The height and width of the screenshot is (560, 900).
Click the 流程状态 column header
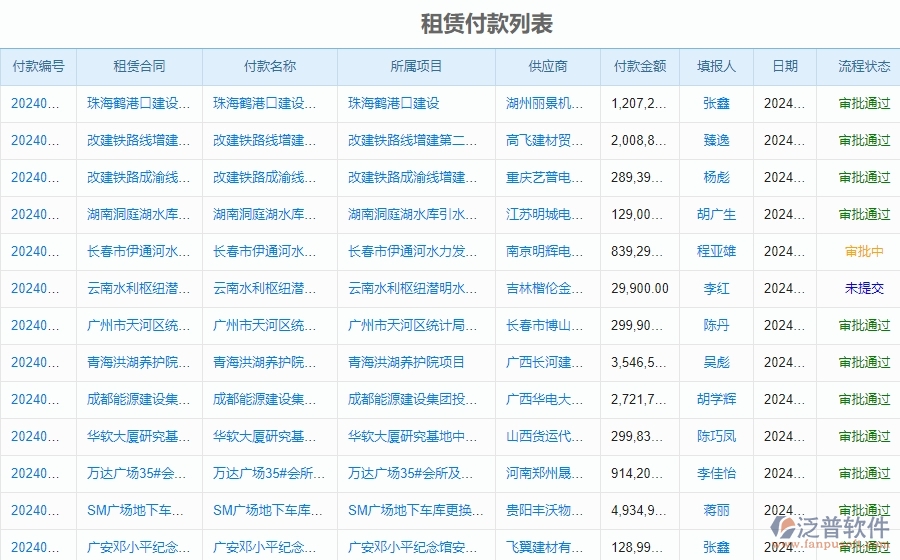[x=864, y=67]
